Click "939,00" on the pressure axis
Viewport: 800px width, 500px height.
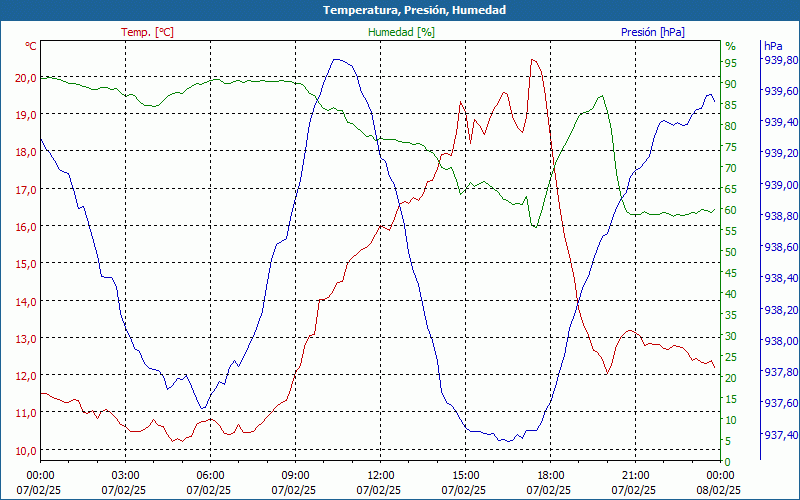(x=780, y=185)
